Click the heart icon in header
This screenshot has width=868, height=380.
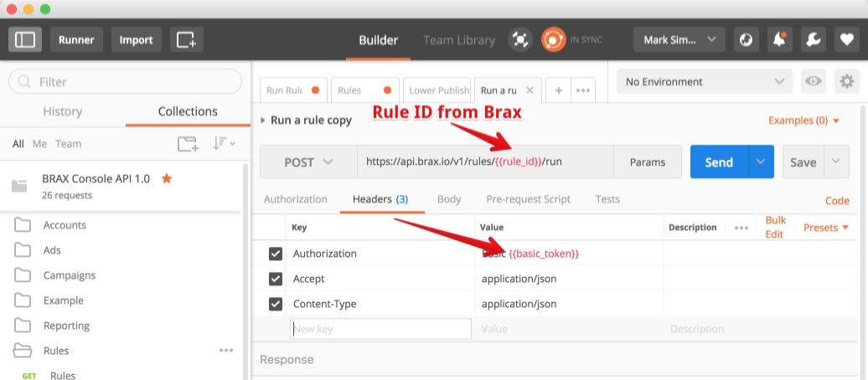click(x=846, y=40)
